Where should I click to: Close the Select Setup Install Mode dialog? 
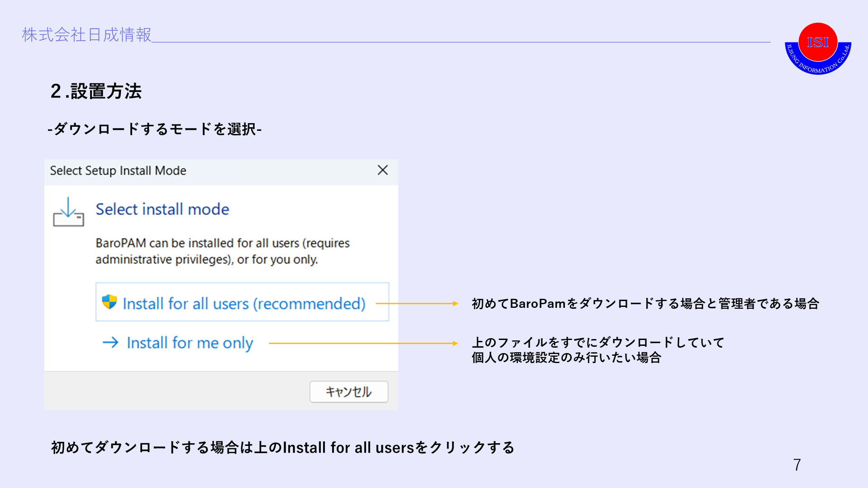[x=383, y=170]
